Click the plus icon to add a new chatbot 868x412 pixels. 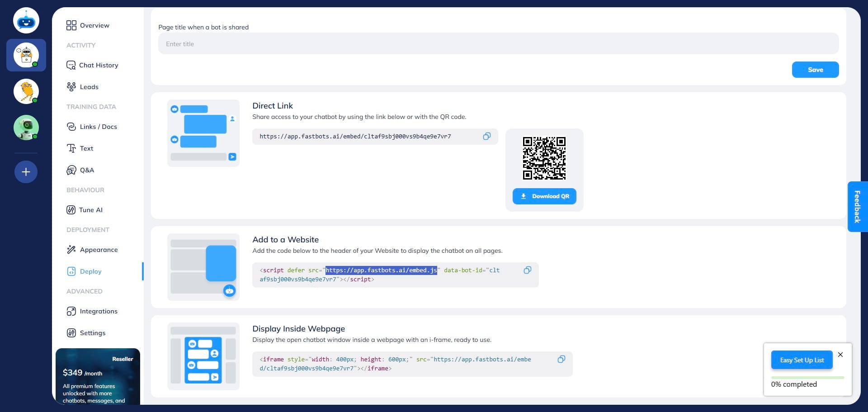tap(26, 172)
